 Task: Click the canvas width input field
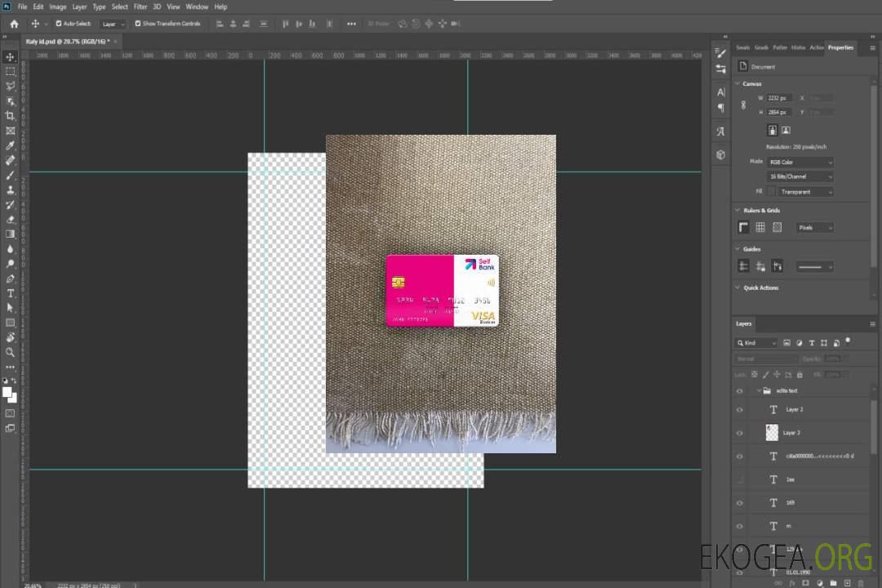pos(780,98)
